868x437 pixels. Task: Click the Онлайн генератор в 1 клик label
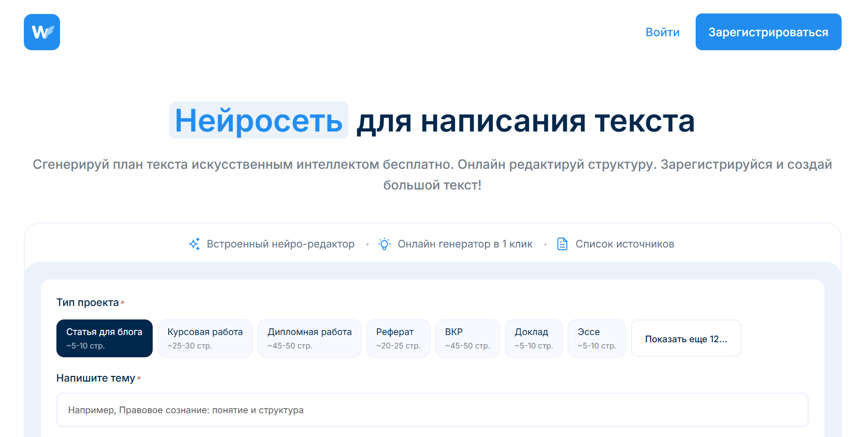pyautogui.click(x=465, y=244)
